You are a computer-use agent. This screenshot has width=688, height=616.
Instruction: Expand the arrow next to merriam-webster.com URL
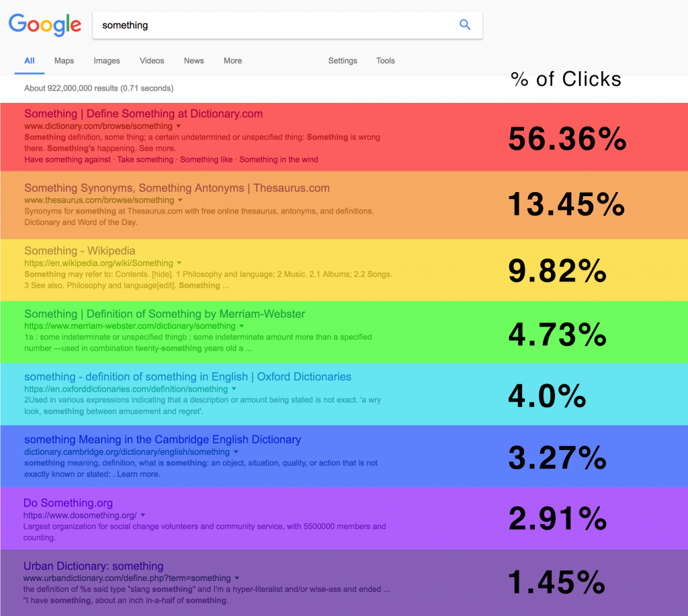[x=242, y=326]
